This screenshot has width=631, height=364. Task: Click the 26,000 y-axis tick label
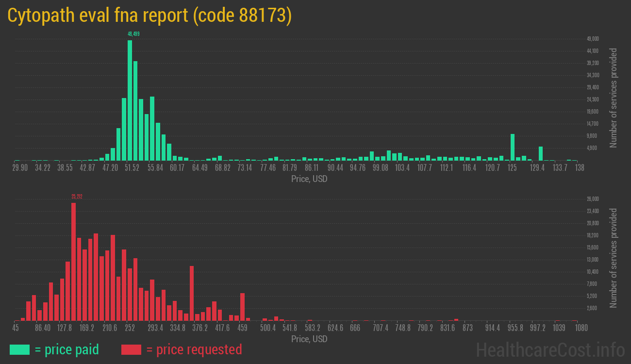593,199
